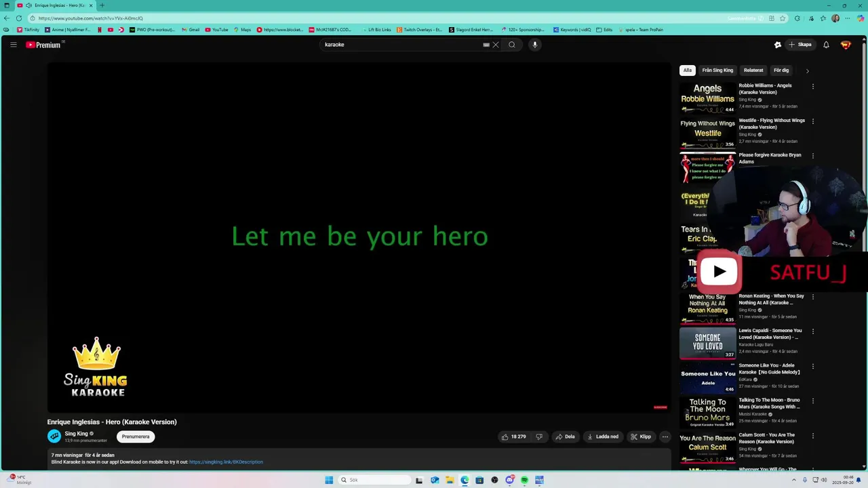868x488 pixels.
Task: Open options for Robbie Williams Angels video
Action: [x=812, y=87]
